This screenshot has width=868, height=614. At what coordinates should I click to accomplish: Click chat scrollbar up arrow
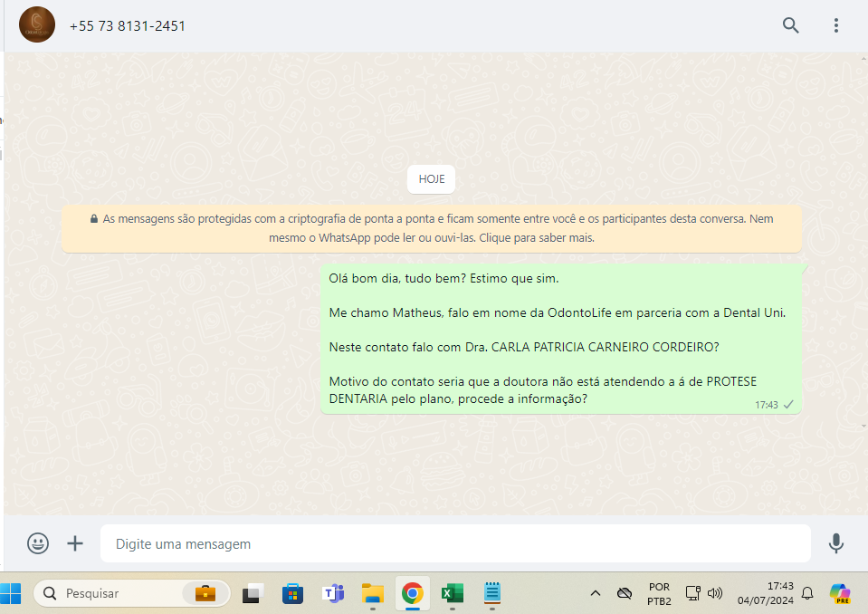click(863, 58)
